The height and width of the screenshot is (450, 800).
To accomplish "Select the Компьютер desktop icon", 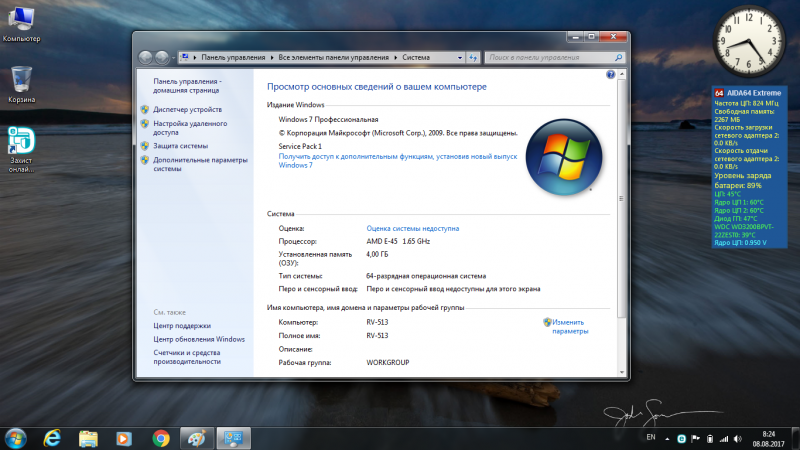I will (x=21, y=22).
